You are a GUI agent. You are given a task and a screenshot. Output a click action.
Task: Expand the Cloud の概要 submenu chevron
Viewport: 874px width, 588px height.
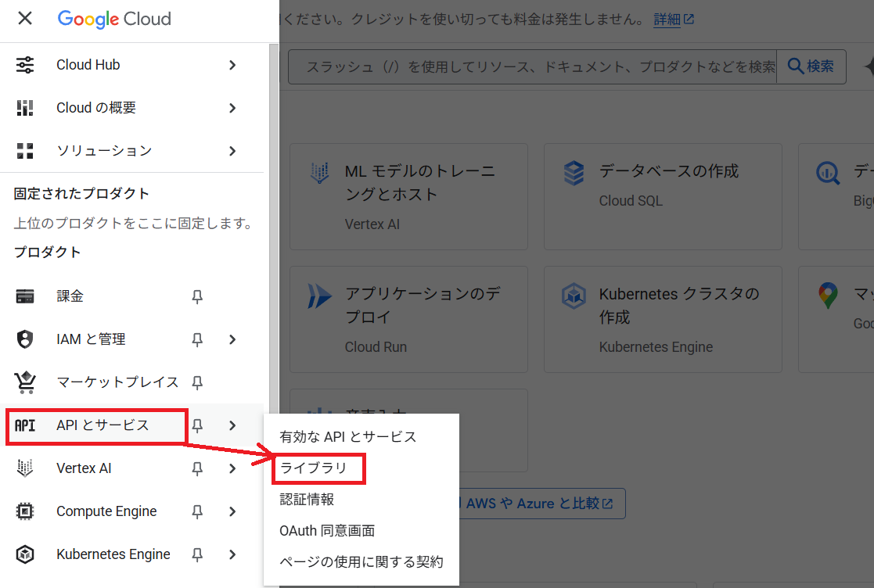232,108
